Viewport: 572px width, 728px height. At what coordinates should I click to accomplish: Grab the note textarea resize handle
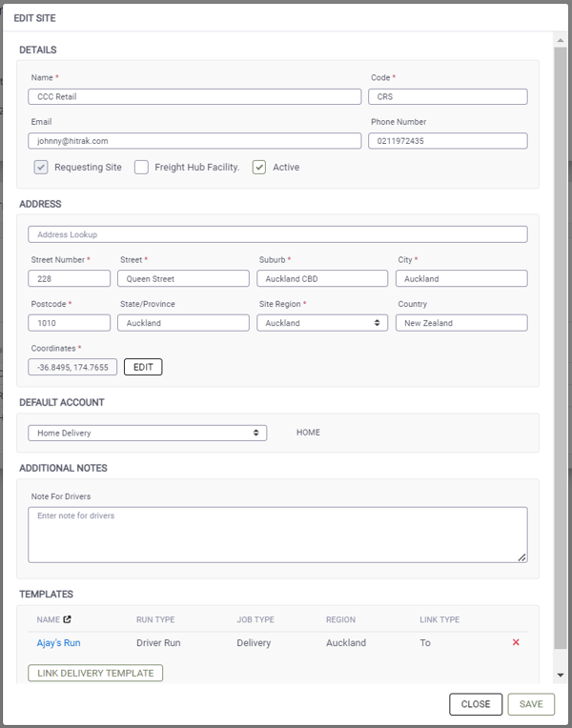pos(521,557)
